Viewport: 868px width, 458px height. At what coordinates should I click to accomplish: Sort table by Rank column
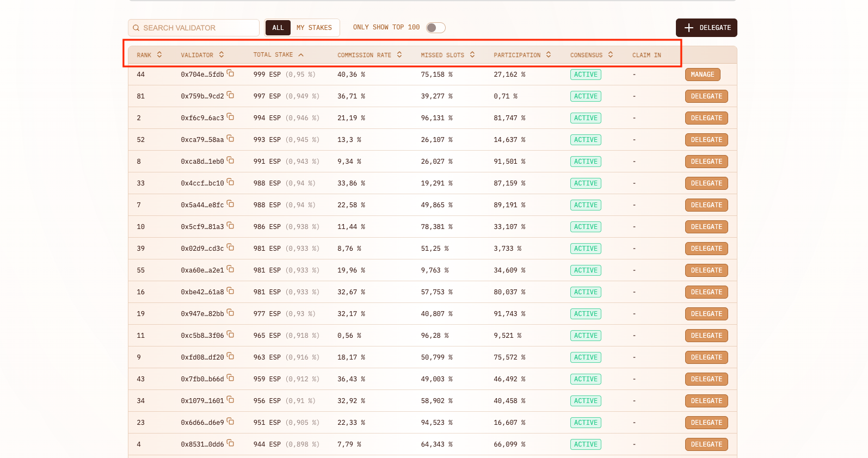[x=159, y=55]
